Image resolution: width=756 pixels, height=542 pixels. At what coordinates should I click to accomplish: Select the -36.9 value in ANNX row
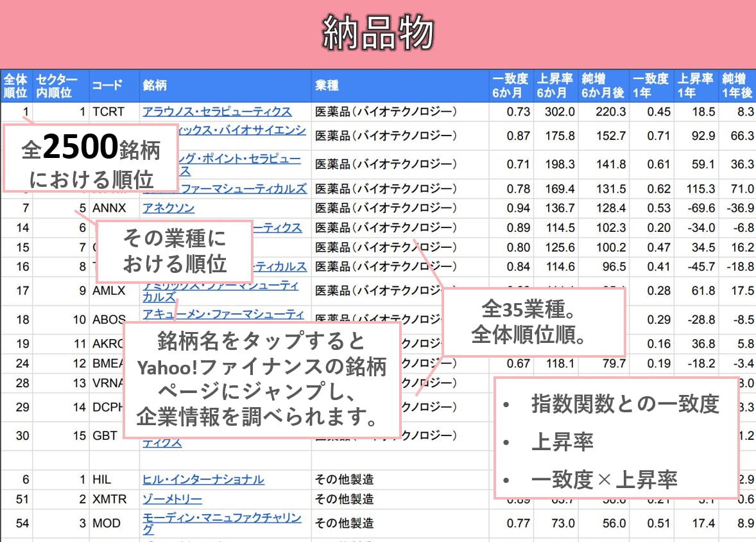tap(737, 208)
